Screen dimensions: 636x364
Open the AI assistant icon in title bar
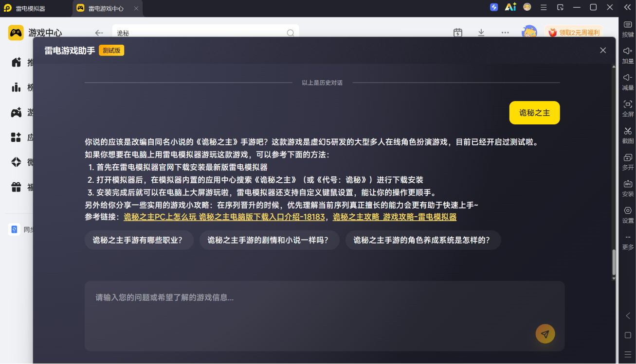pyautogui.click(x=510, y=7)
